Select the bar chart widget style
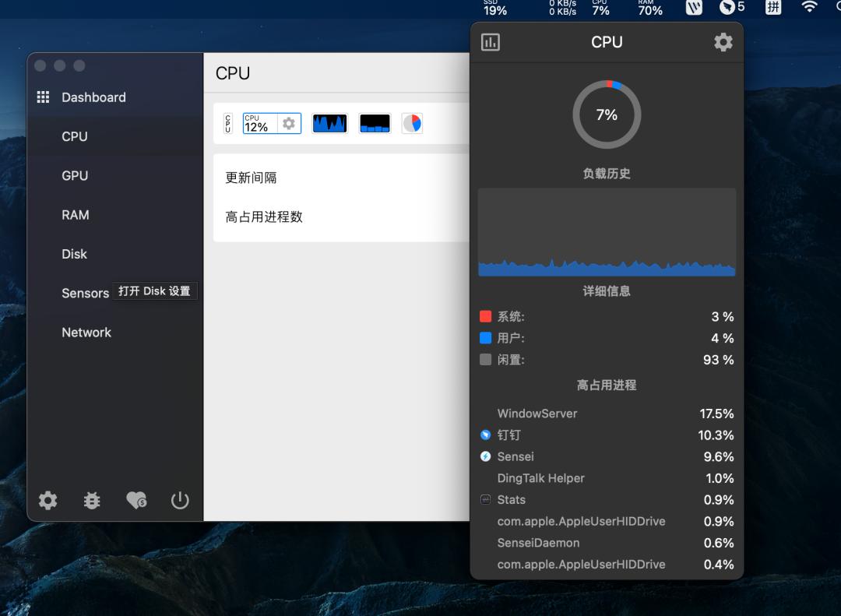The height and width of the screenshot is (616, 841). [374, 122]
